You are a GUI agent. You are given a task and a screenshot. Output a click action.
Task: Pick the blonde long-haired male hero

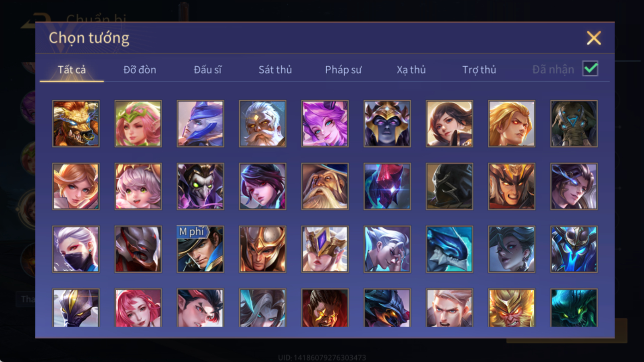tap(512, 124)
